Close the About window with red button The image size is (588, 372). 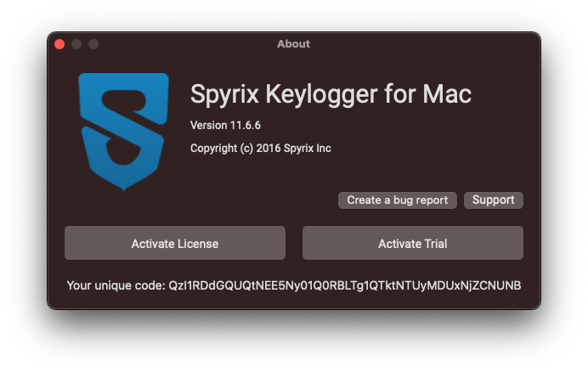[59, 44]
